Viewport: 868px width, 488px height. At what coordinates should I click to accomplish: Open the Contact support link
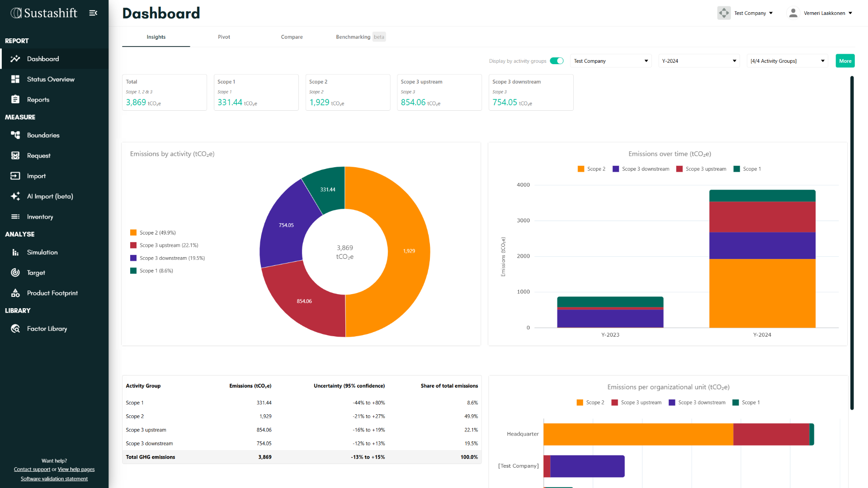(x=32, y=469)
